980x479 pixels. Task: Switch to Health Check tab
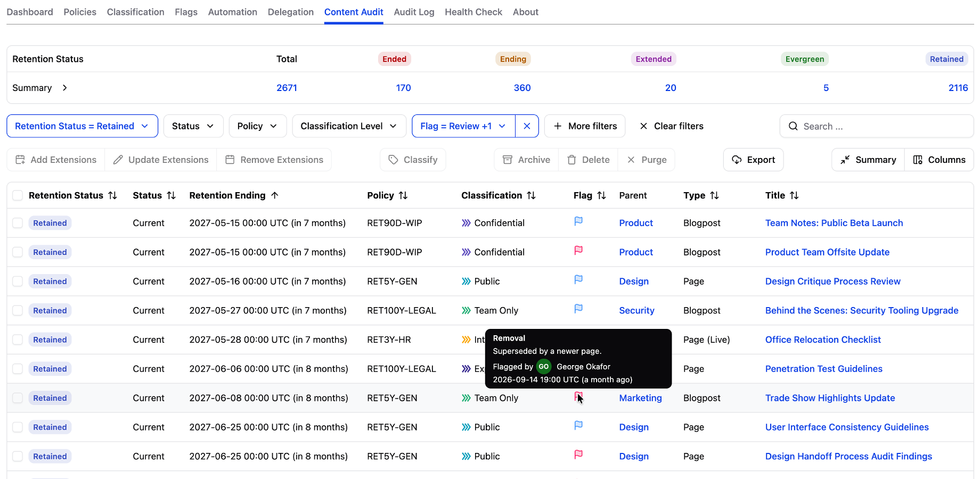coord(473,12)
